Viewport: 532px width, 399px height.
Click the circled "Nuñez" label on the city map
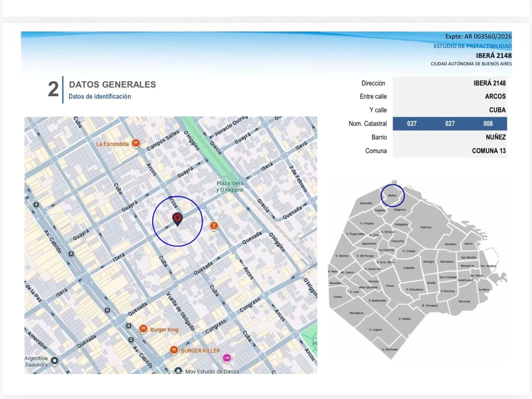pyautogui.click(x=392, y=195)
